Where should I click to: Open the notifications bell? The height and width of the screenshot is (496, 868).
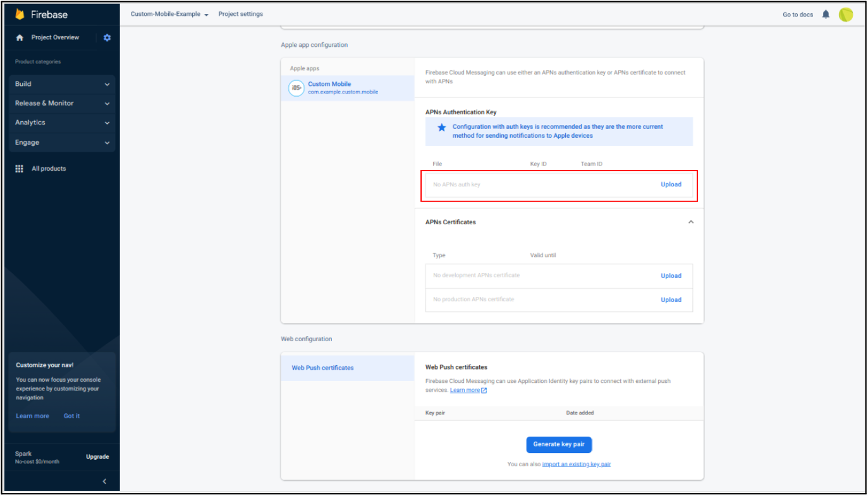[x=826, y=15]
